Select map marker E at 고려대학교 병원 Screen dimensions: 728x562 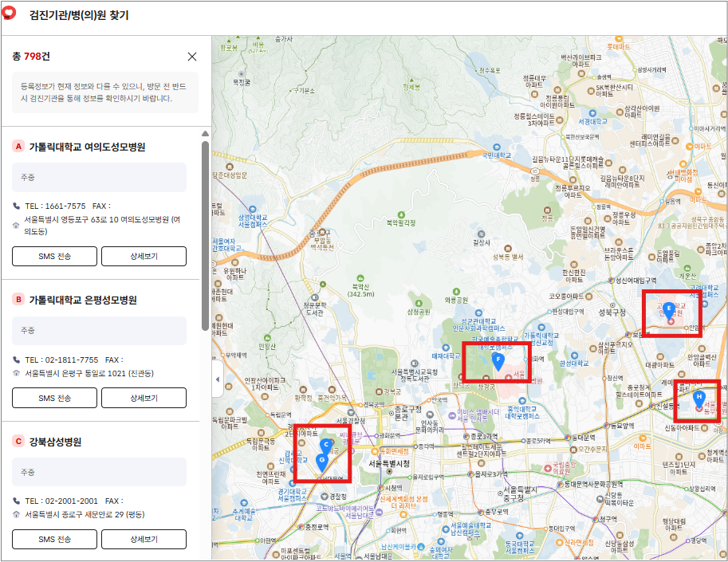tap(668, 309)
